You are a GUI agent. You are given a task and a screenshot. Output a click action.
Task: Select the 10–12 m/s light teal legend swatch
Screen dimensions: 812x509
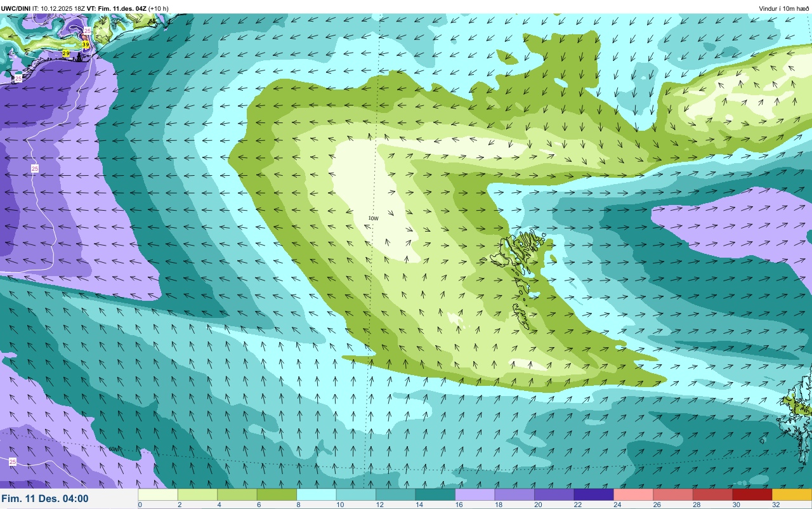coord(356,494)
